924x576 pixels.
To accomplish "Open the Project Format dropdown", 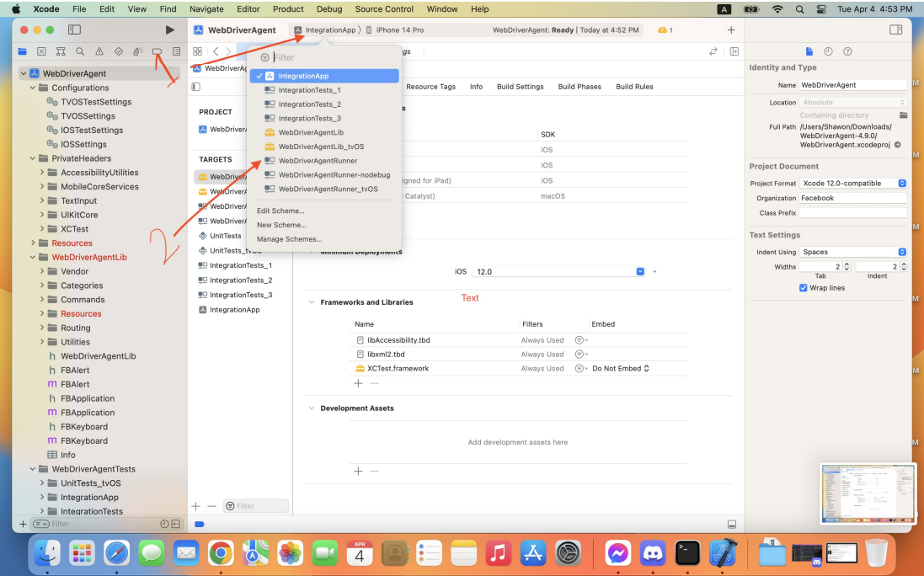I will (852, 184).
